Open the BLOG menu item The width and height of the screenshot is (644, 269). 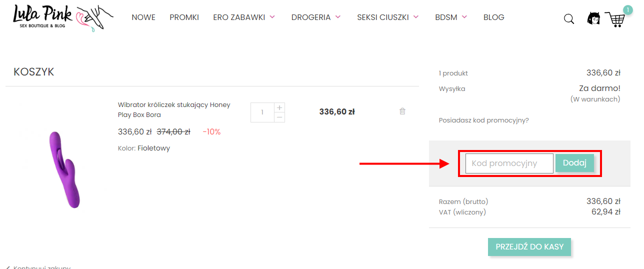[493, 17]
